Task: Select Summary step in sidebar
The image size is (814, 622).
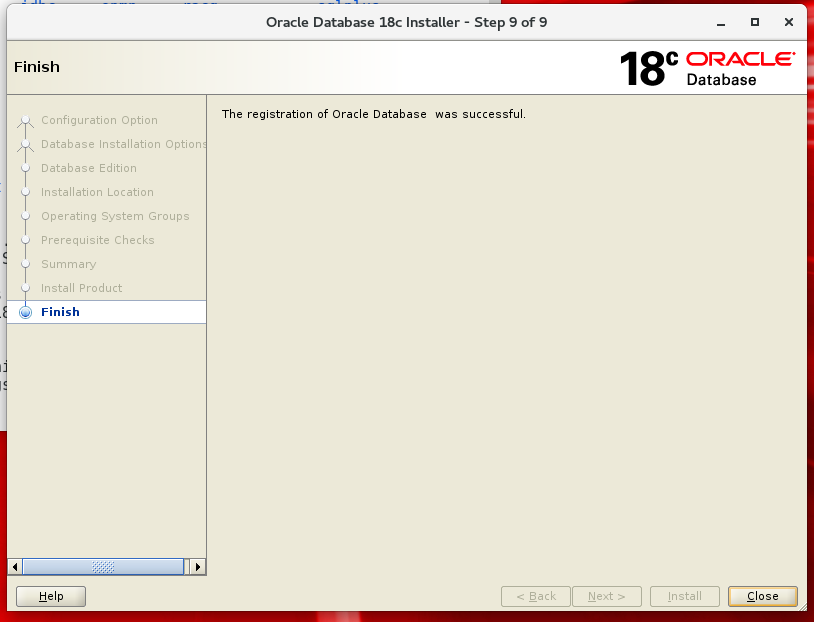Action: (x=69, y=264)
